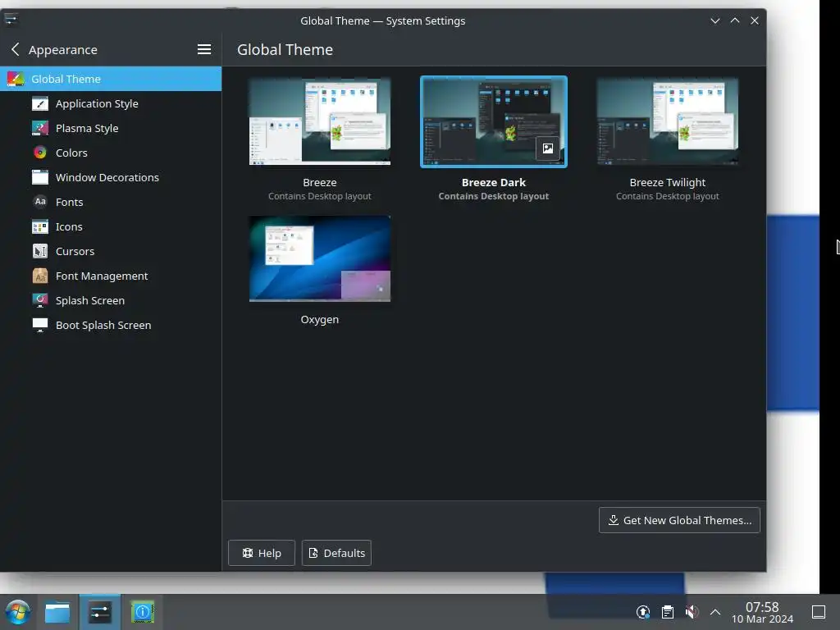Select the Breeze theme thumbnail
The image size is (840, 630).
[x=320, y=121]
